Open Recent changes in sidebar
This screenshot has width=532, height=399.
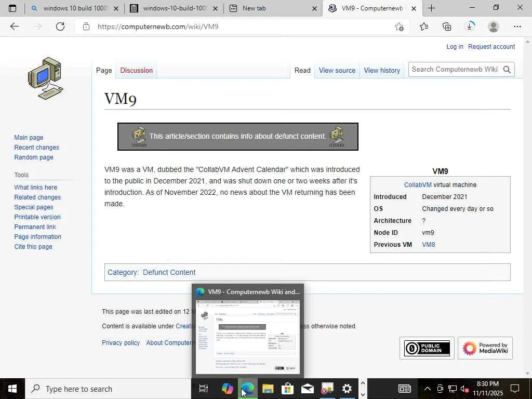[36, 147]
